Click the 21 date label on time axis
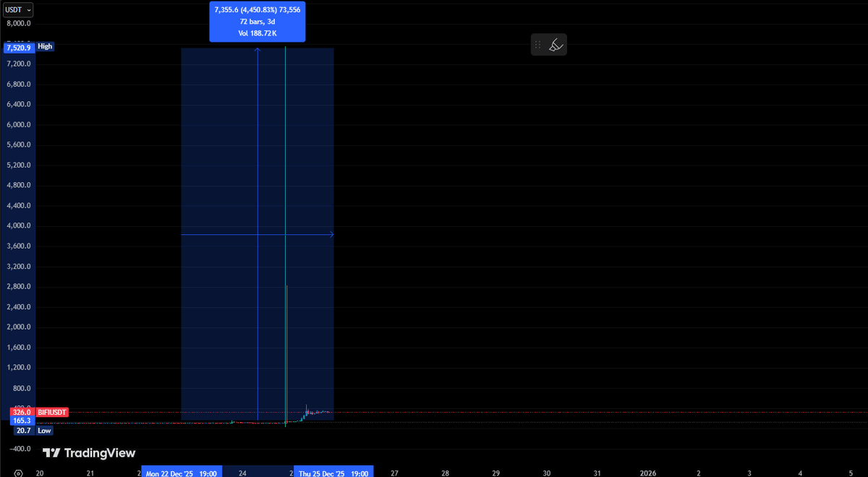The image size is (868, 477). coord(90,473)
